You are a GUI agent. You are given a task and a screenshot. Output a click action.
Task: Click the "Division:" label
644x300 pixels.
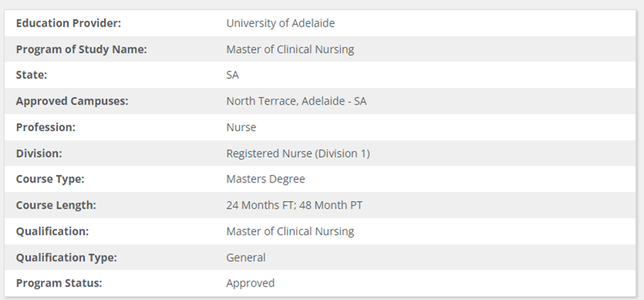click(x=39, y=153)
